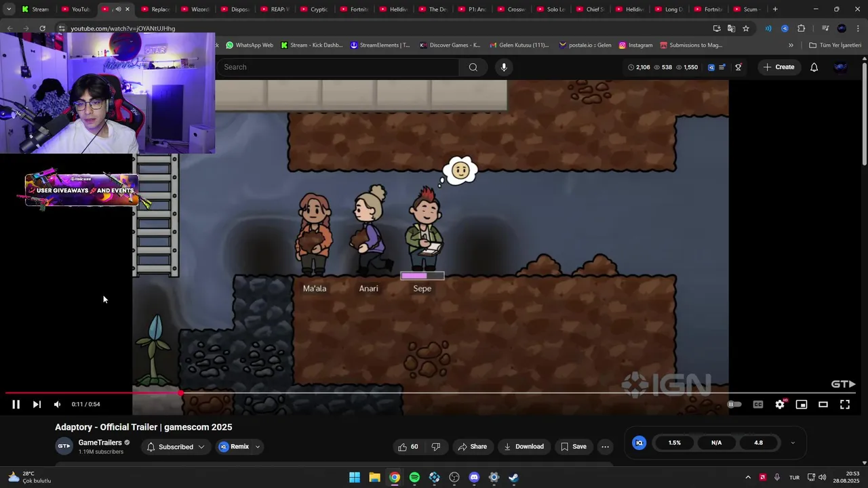Open Discover Games bookmark

point(450,45)
